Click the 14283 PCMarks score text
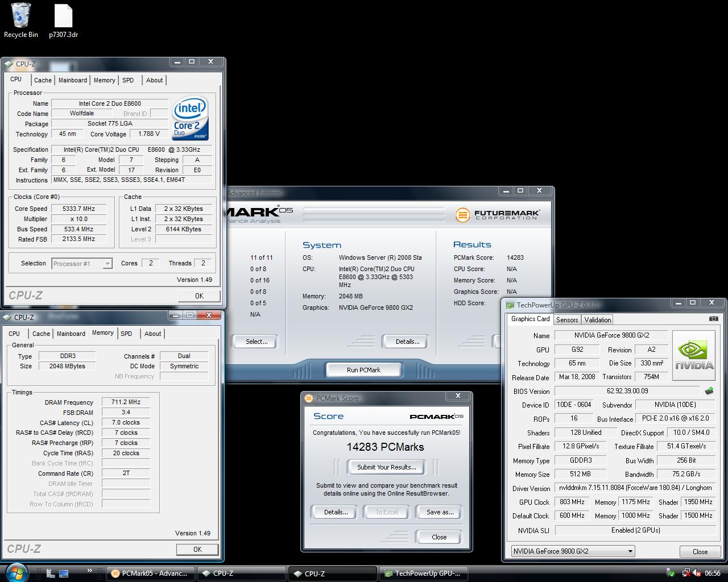Viewport: 728px width, 582px height. point(386,447)
